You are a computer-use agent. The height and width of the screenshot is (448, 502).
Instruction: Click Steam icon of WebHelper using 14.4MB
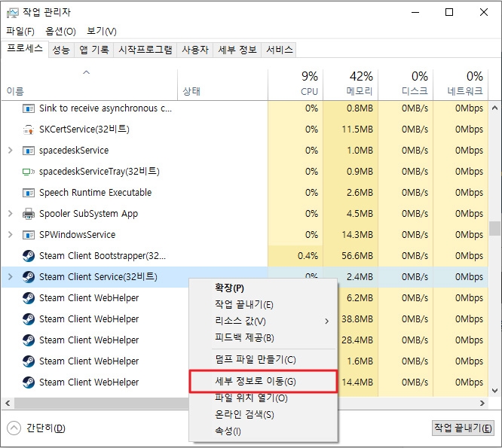29,382
